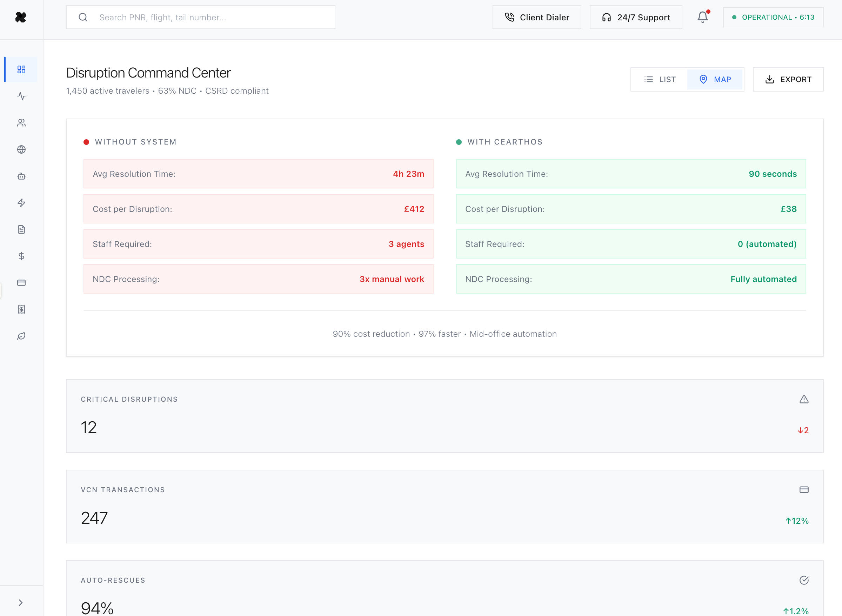Click the receipt invoice sidebar icon
842x616 pixels.
pyautogui.click(x=21, y=309)
